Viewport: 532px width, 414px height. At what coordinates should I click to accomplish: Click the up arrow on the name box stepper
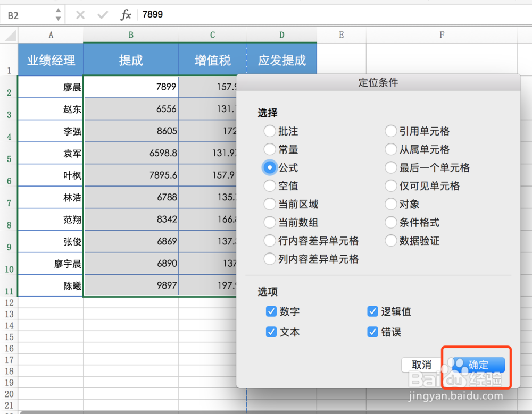coord(57,11)
